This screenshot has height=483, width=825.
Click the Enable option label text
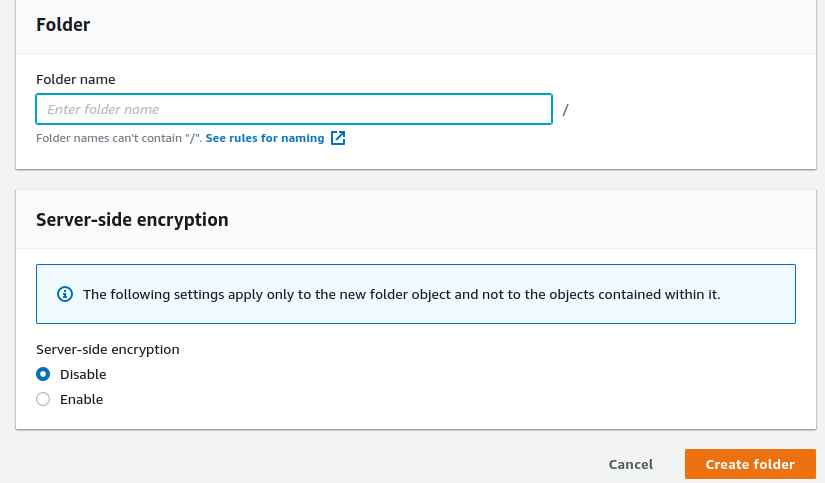click(82, 399)
